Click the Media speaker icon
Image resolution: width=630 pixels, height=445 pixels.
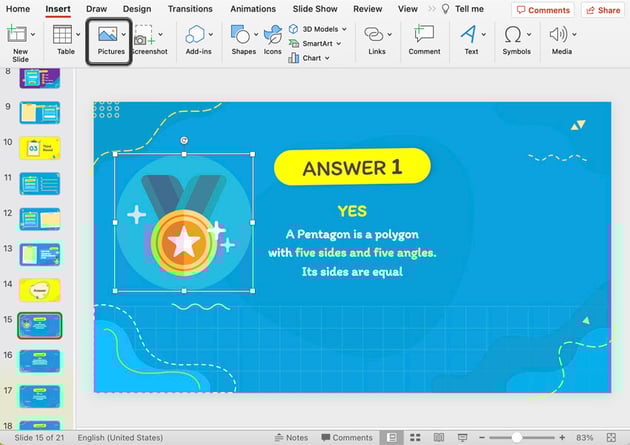[x=558, y=35]
